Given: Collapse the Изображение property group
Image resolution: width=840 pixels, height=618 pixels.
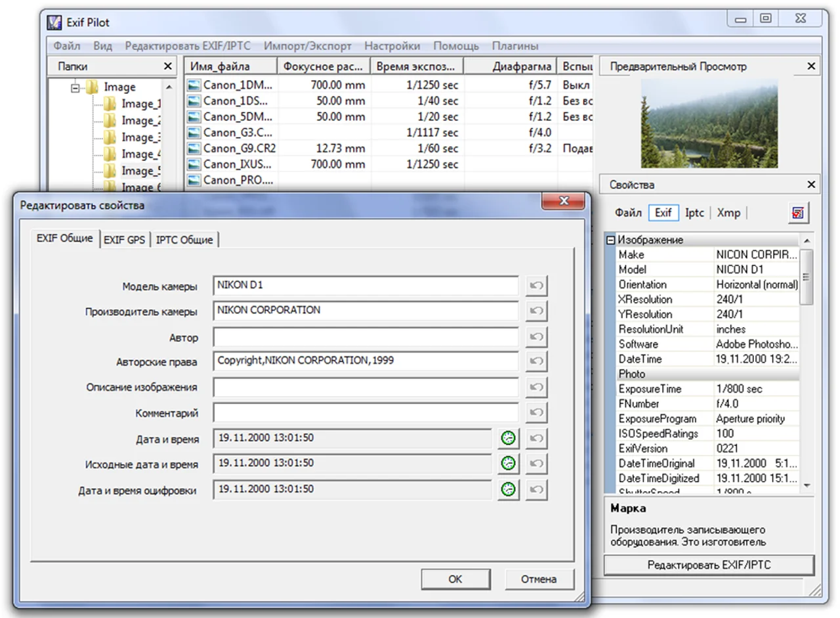Looking at the screenshot, I should [610, 240].
